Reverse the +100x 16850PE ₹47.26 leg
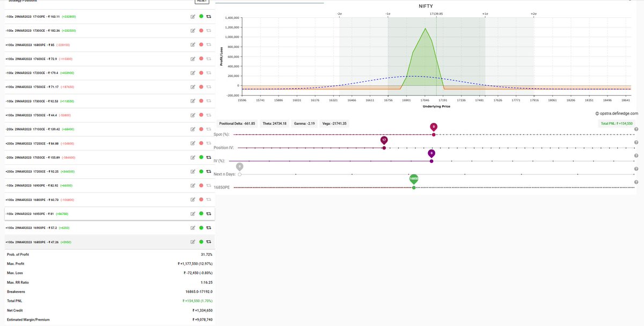 pyautogui.click(x=209, y=242)
